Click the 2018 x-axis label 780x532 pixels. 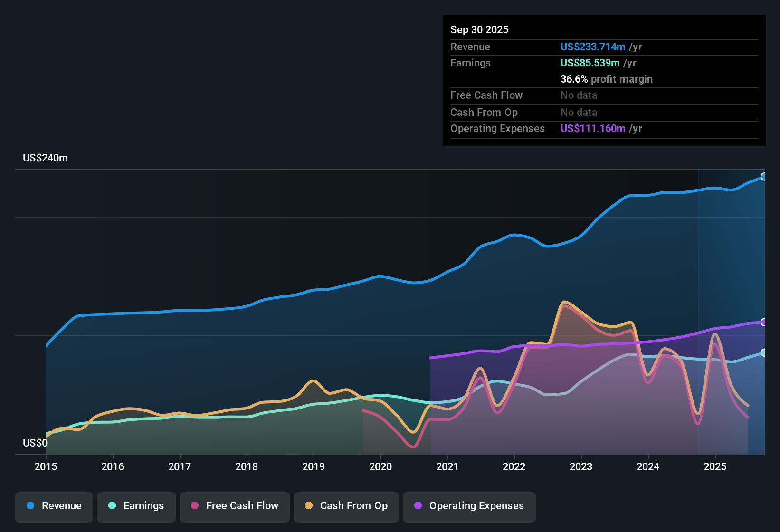coord(247,466)
